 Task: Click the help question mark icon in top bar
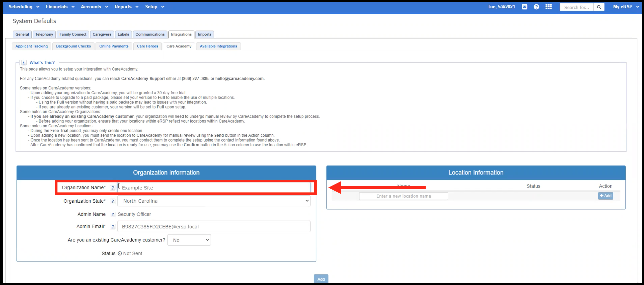pos(536,7)
